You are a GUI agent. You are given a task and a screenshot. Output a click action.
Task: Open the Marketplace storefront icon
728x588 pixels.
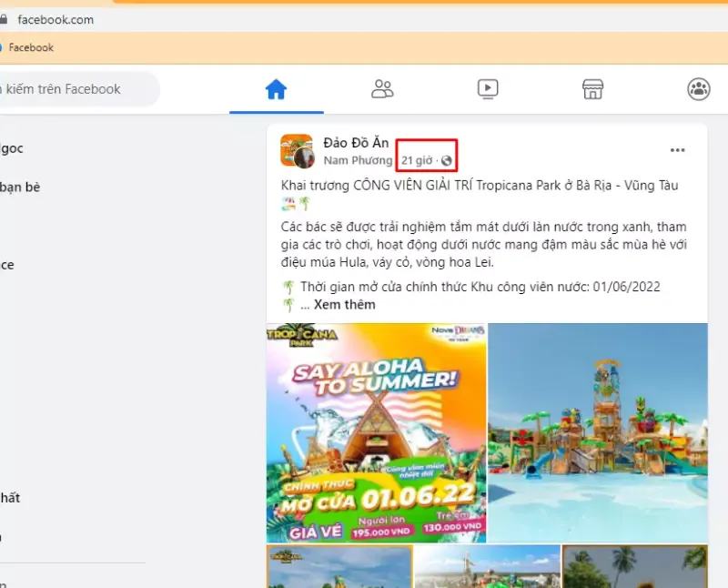pyautogui.click(x=592, y=88)
